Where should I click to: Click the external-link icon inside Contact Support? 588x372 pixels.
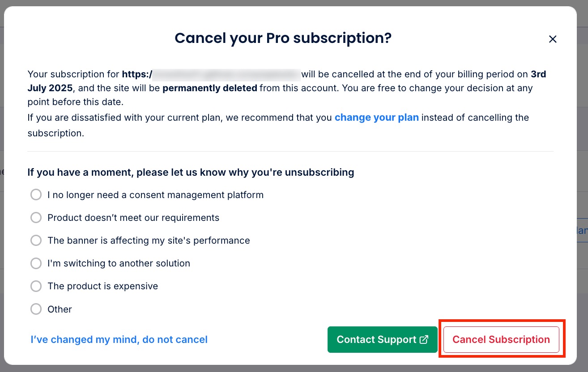[x=423, y=339]
